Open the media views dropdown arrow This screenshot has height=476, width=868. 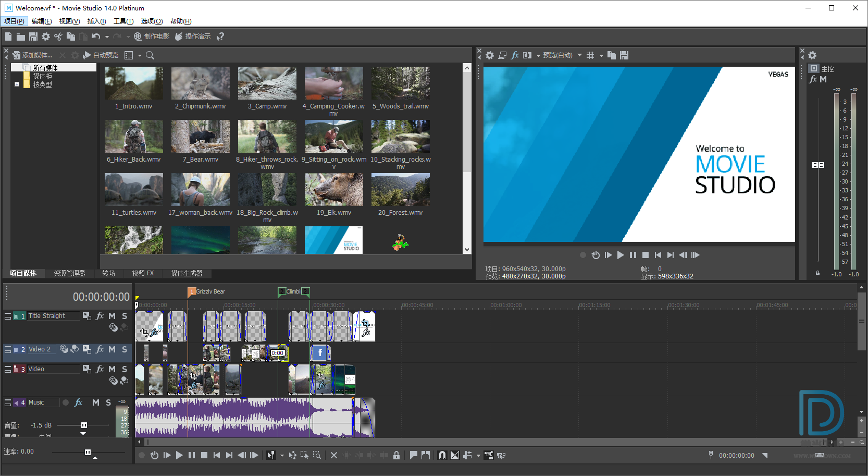[140, 55]
